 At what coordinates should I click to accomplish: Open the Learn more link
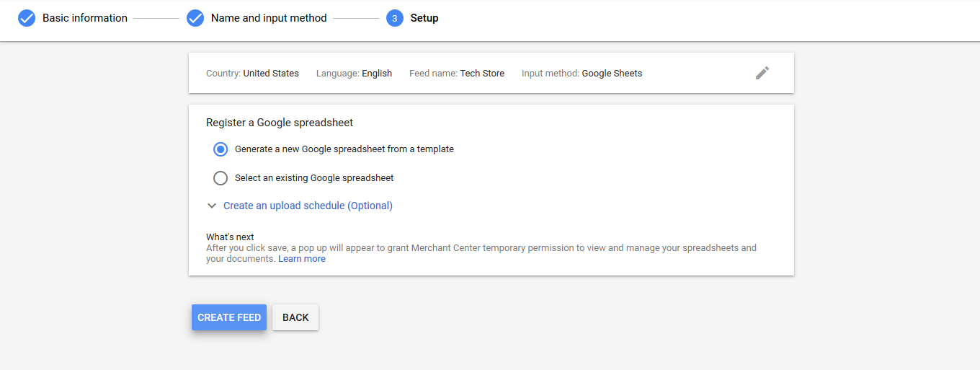(302, 259)
